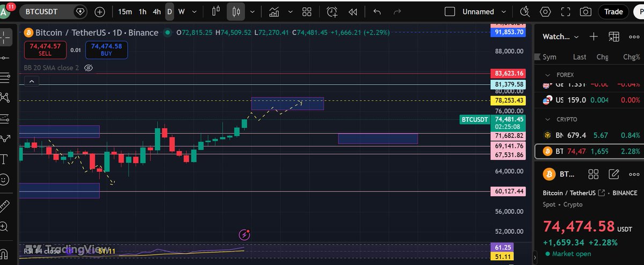The height and width of the screenshot is (265, 644).
Task: Take a chart snapshot with camera icon
Action: click(586, 11)
